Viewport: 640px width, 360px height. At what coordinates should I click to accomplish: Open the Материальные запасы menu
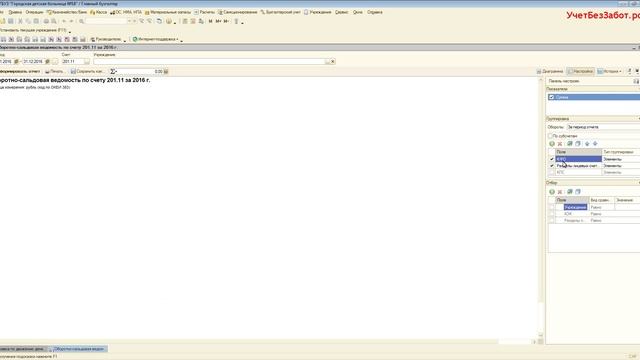pos(168,12)
